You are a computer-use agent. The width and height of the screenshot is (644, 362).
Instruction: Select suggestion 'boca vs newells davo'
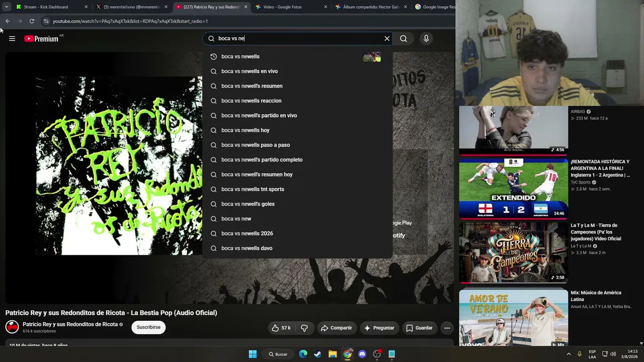point(297,248)
